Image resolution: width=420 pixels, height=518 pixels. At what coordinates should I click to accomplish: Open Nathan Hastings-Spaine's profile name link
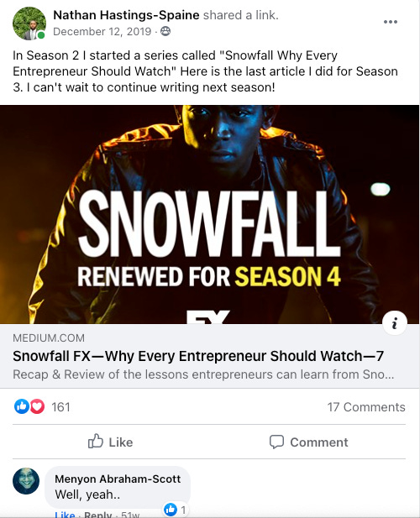(x=126, y=15)
